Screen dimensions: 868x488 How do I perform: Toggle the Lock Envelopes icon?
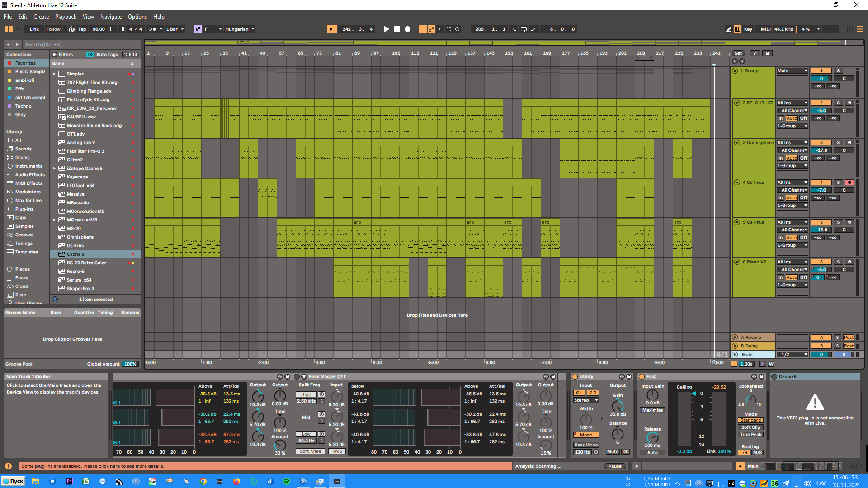pyautogui.click(x=767, y=53)
